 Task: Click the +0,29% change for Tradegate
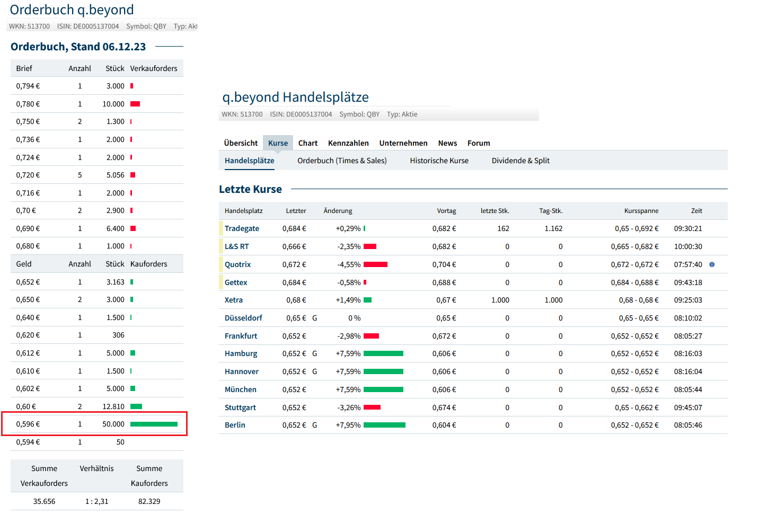348,228
